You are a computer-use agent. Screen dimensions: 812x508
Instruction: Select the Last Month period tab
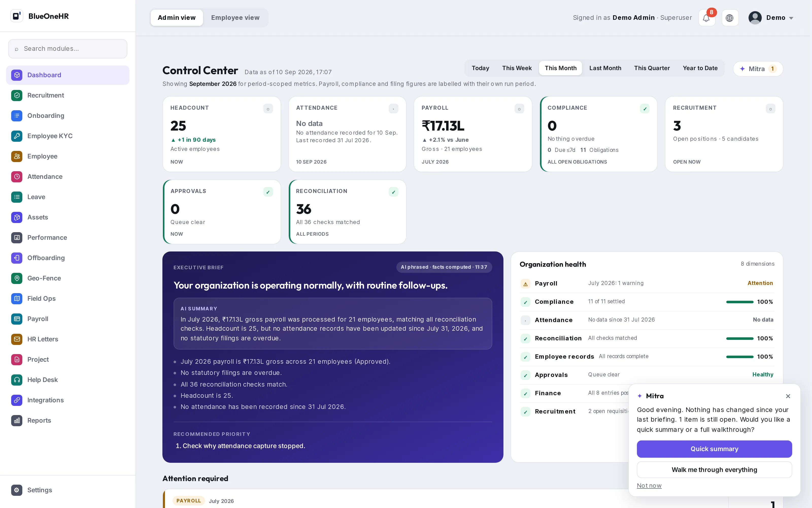click(605, 68)
